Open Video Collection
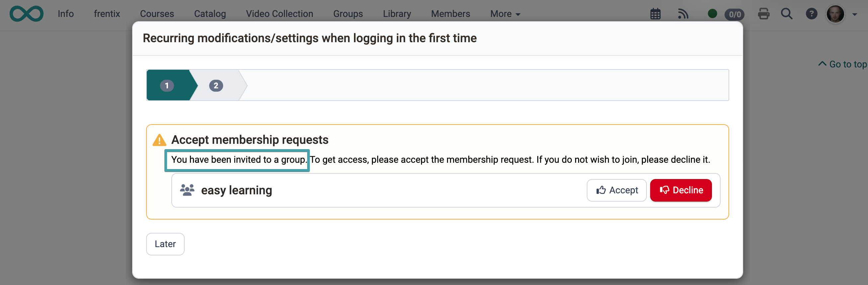 279,14
